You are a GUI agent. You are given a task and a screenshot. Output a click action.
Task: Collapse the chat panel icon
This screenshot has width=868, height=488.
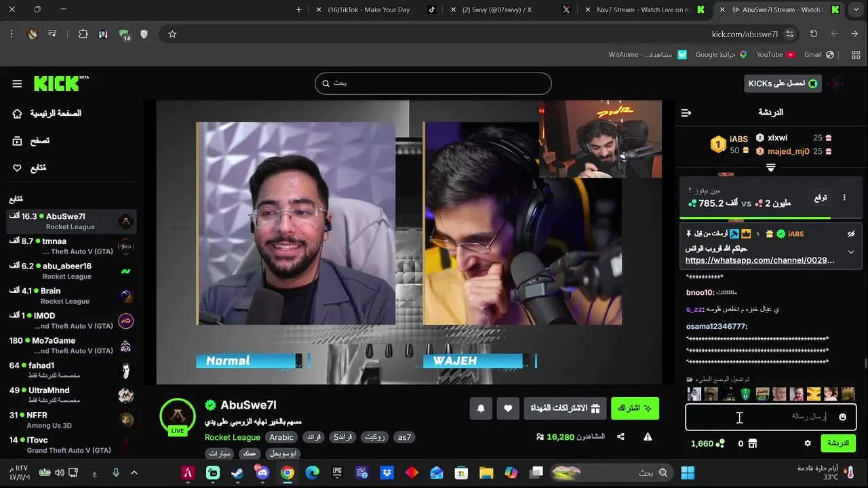click(686, 113)
